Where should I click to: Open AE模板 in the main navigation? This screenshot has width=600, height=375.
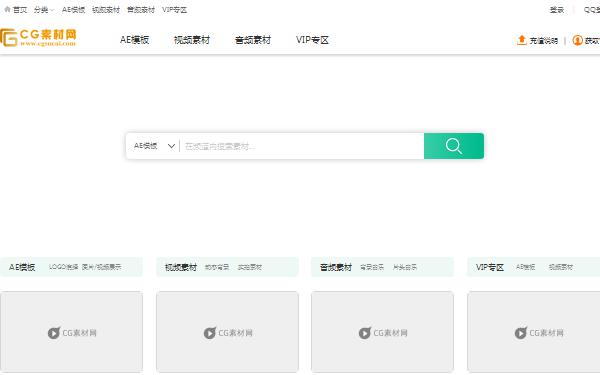coord(134,40)
